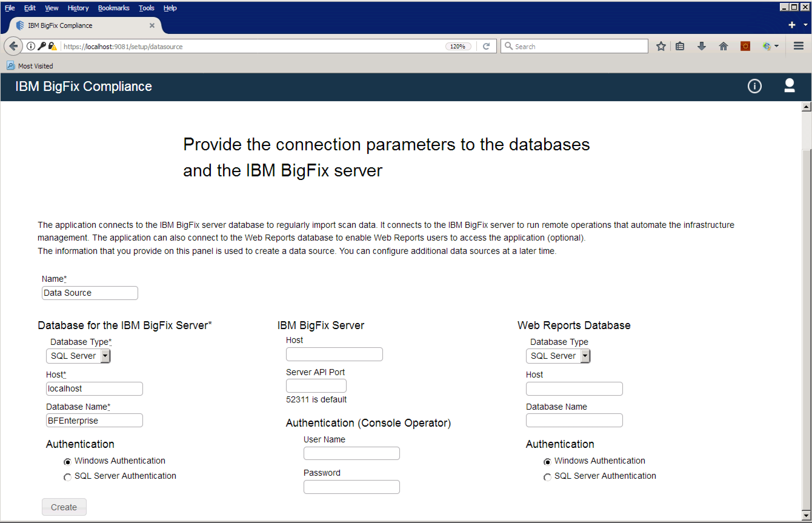
Task: Click the browser back arrow button
Action: (13, 46)
